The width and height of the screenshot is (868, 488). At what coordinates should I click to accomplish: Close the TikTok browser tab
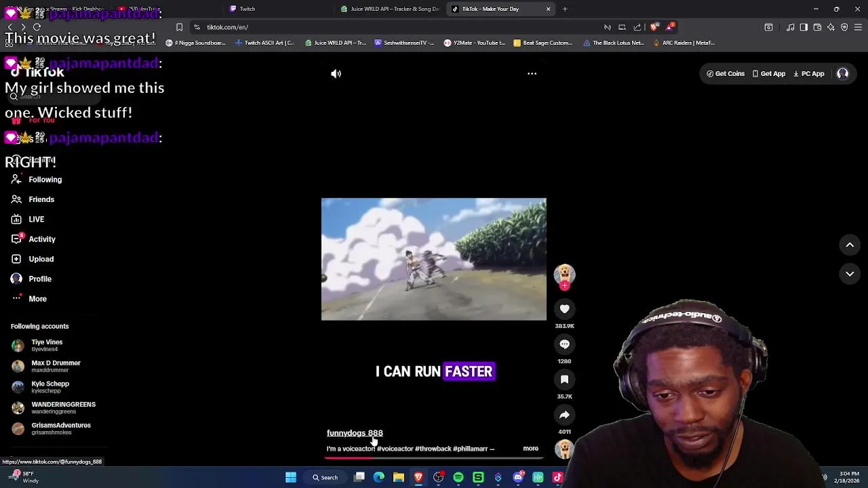(x=548, y=9)
